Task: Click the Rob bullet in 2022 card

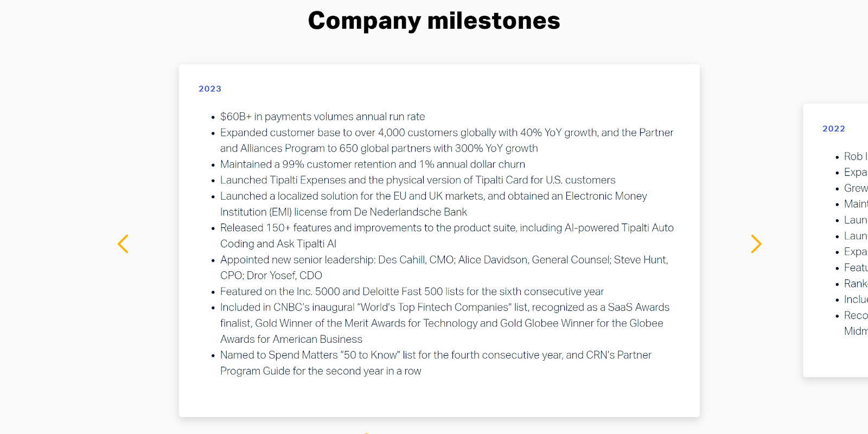Action: click(x=856, y=156)
